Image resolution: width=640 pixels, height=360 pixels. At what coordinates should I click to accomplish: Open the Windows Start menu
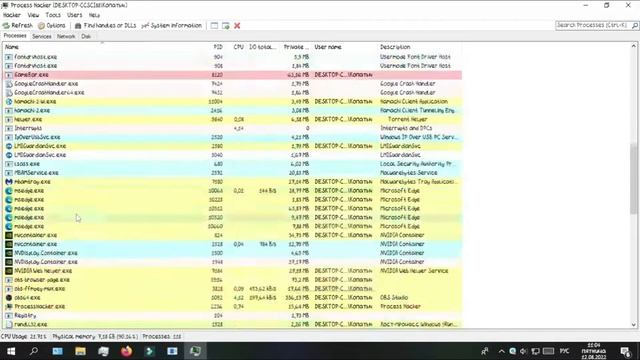[x=11, y=351]
